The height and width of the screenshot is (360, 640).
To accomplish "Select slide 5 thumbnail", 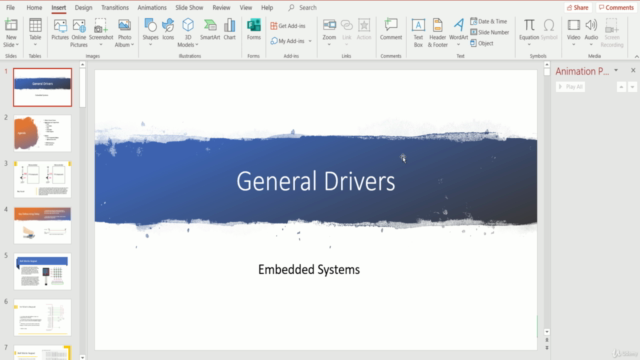I will tap(42, 271).
